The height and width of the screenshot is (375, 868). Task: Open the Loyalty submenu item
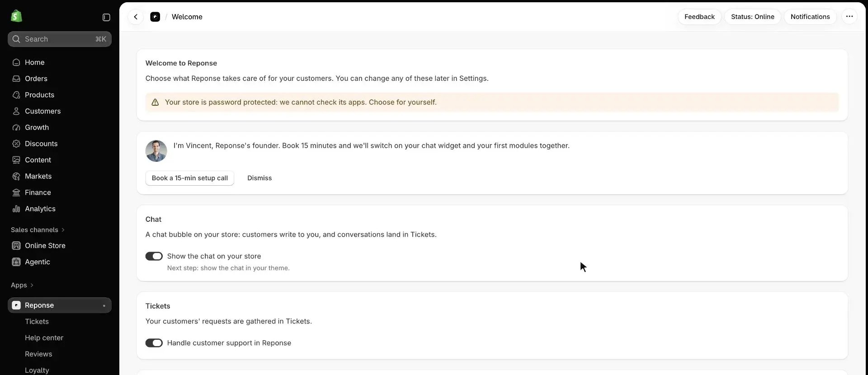pos(37,370)
